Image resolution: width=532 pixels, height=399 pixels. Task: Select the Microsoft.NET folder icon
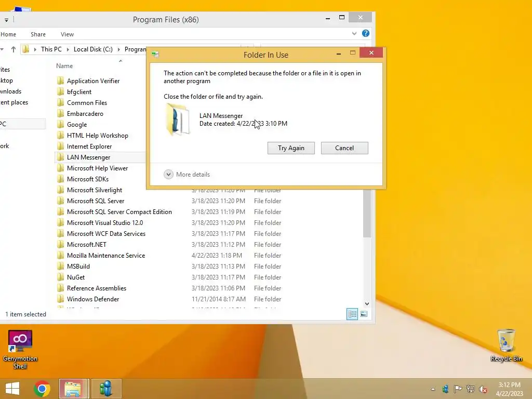point(60,244)
